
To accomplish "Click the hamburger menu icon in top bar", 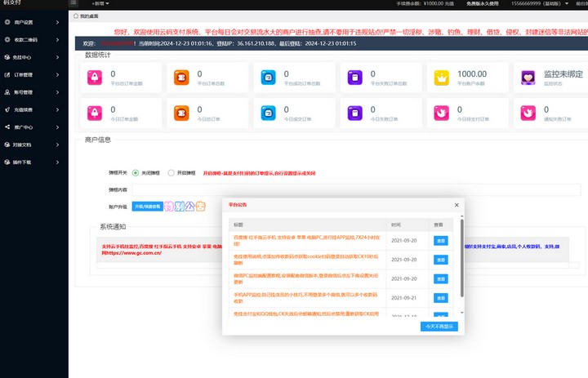I will tap(73, 4).
